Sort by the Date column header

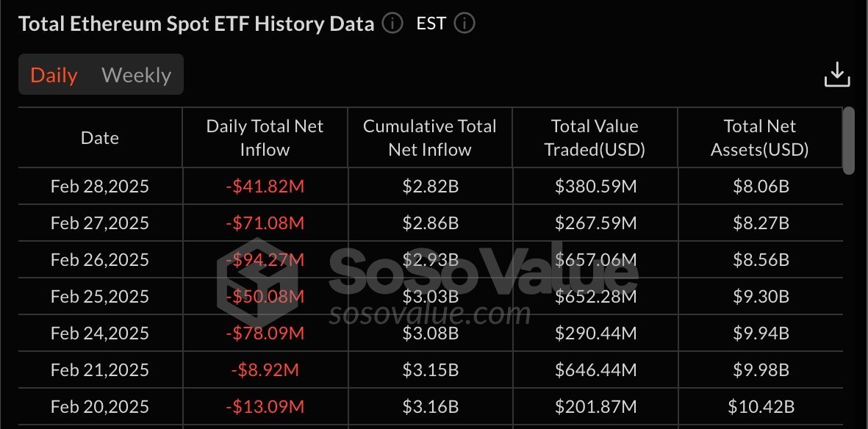[99, 137]
